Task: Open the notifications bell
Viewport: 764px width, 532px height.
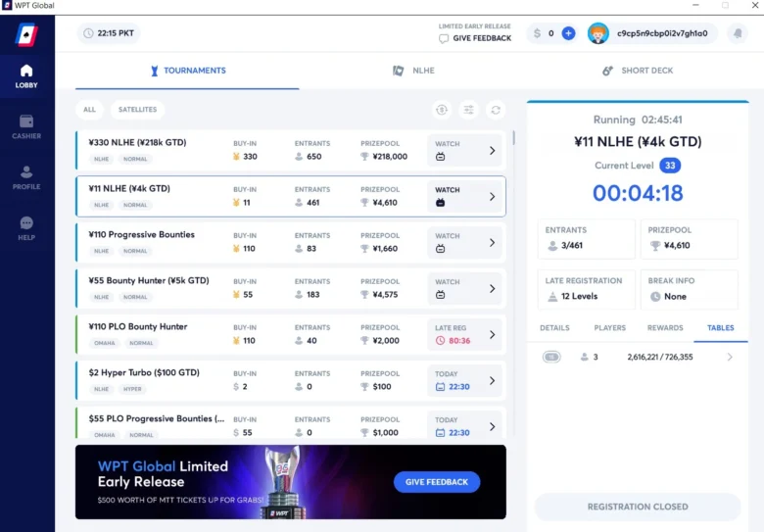Action: [738, 33]
